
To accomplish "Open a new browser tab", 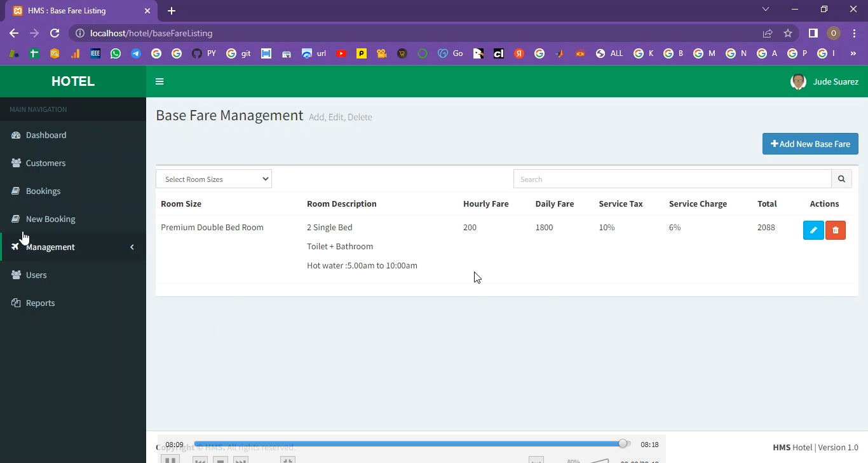I will pos(172,11).
